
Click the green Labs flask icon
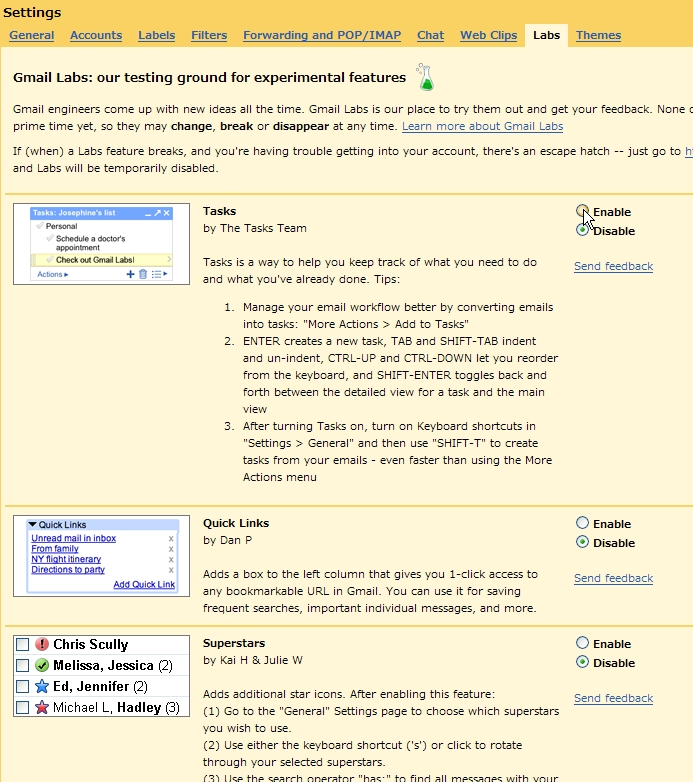tap(425, 77)
